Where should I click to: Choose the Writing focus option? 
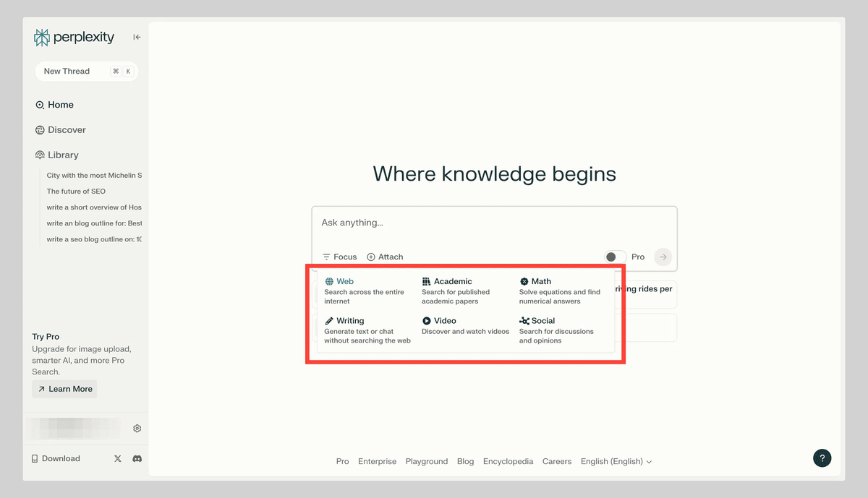pos(350,321)
